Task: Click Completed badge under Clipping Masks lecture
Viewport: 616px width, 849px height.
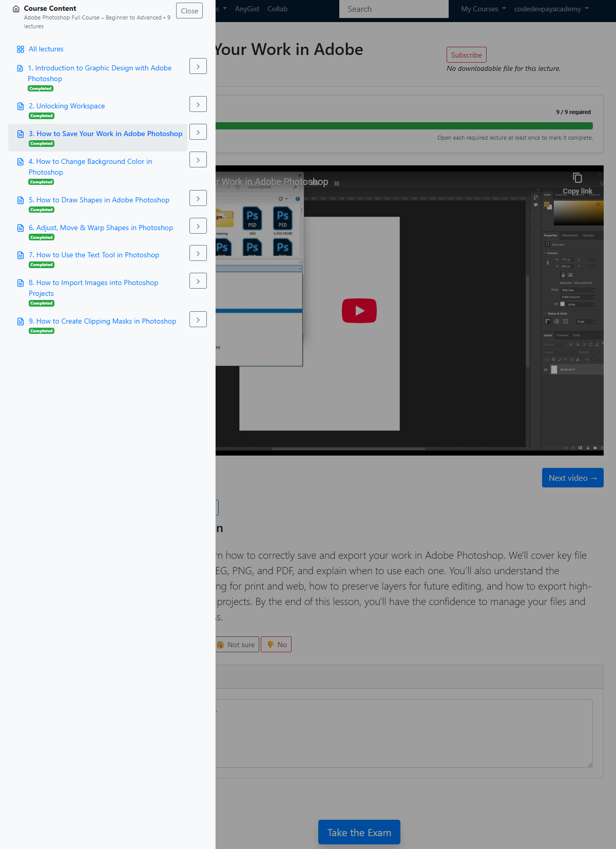Action: coord(42,331)
